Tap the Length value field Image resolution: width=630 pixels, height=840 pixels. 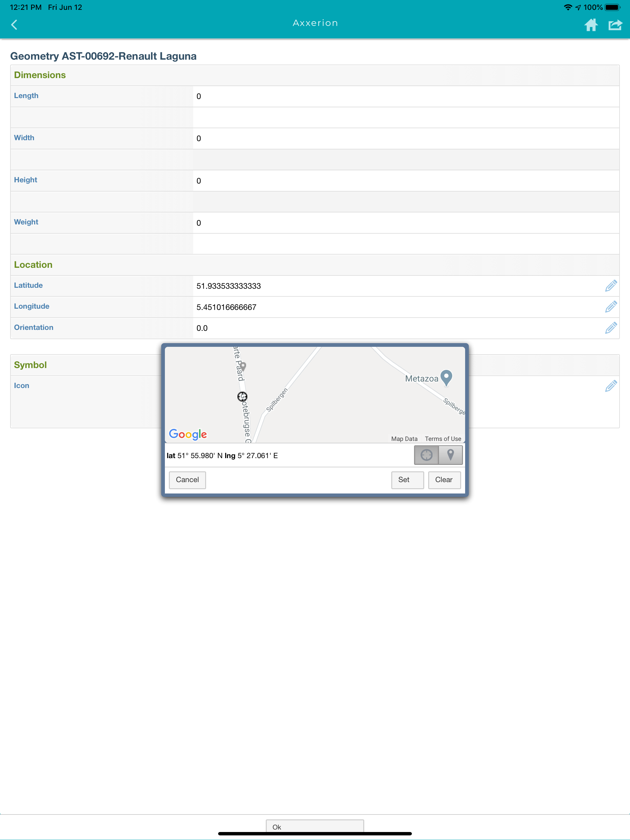click(x=405, y=97)
